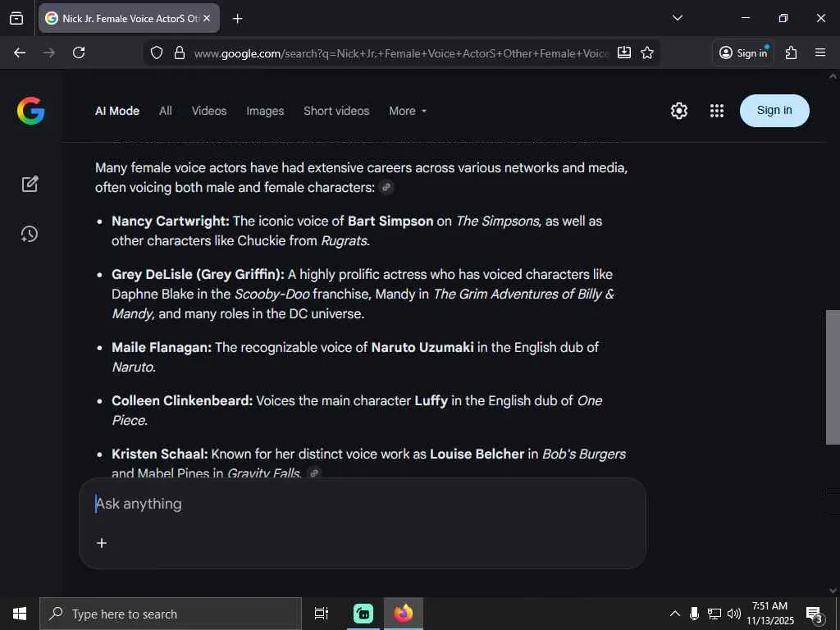Open Windows Start menu
The width and height of the screenshot is (840, 630).
(20, 614)
